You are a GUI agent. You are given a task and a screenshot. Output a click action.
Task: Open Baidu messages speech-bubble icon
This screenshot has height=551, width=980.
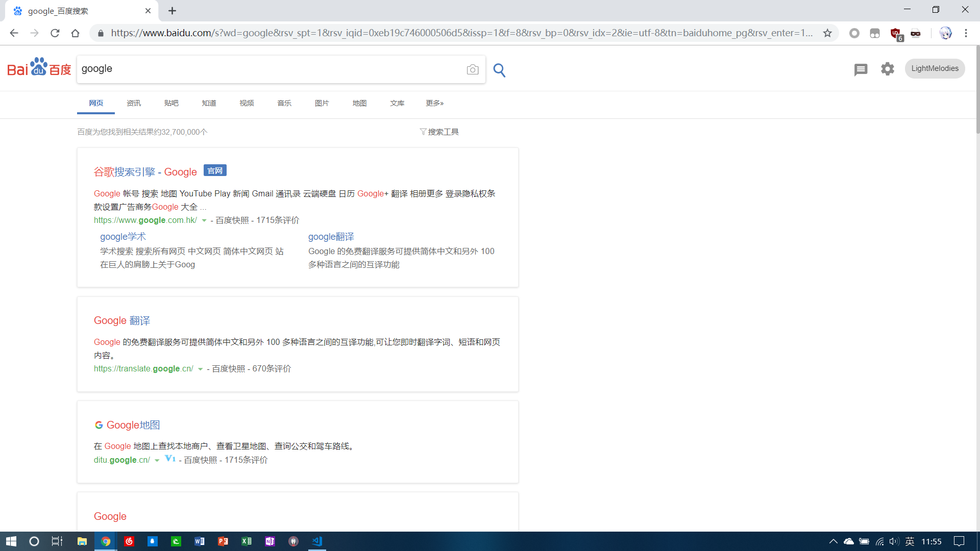coord(861,69)
